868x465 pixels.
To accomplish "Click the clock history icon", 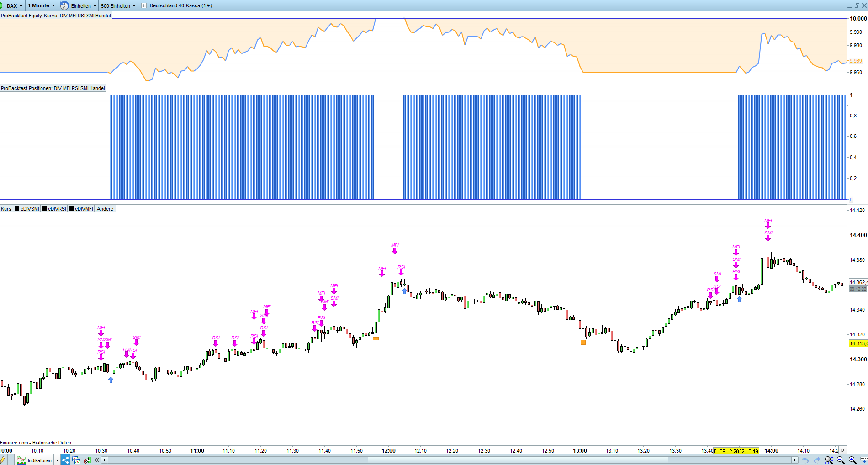I will (64, 5).
